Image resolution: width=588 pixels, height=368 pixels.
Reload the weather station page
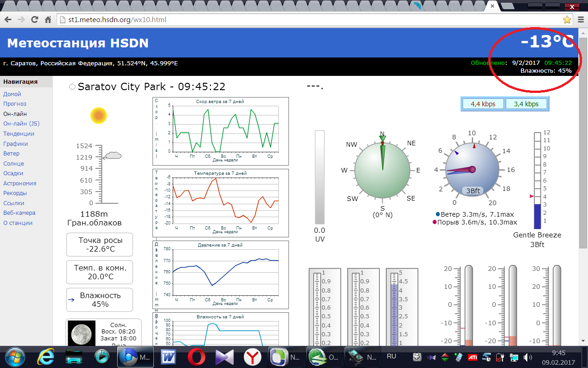coord(34,20)
